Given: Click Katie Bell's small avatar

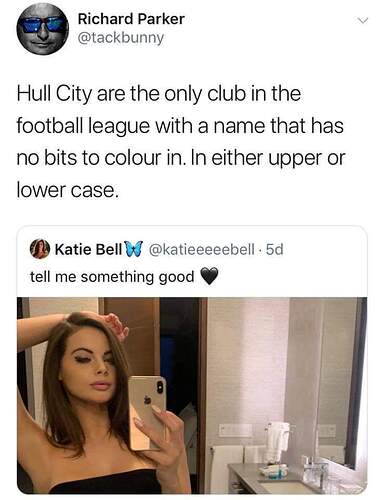Looking at the screenshot, I should coord(40,249).
